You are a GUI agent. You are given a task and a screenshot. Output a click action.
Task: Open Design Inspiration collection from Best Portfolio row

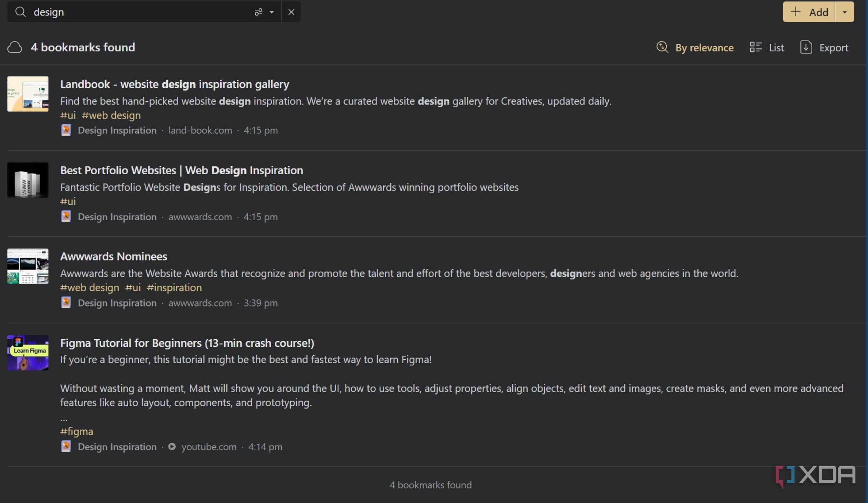point(117,217)
